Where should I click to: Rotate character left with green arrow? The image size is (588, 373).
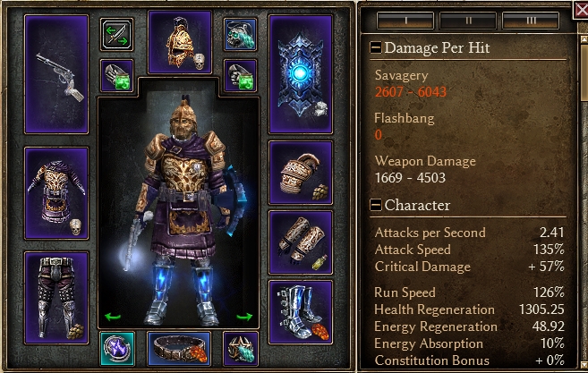point(113,318)
